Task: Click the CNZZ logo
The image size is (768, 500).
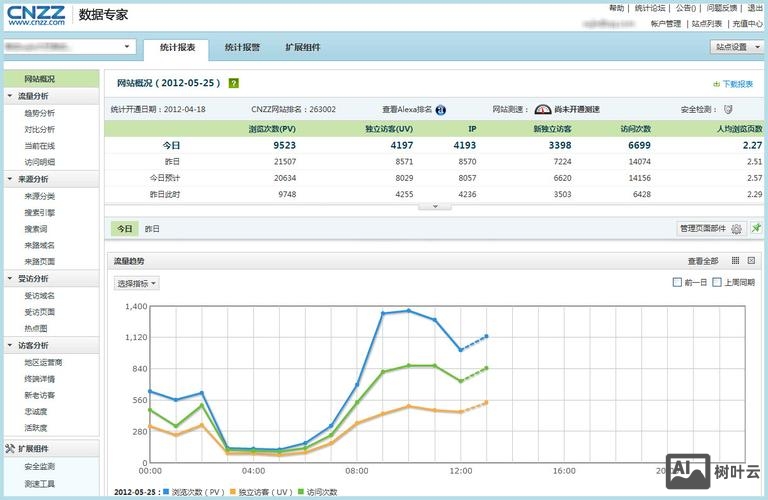Action: [36, 15]
